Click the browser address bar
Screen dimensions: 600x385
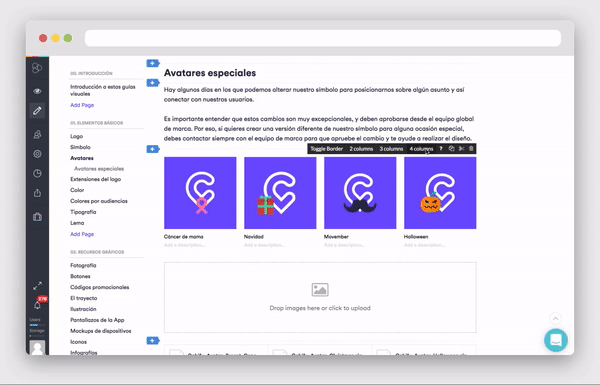323,38
